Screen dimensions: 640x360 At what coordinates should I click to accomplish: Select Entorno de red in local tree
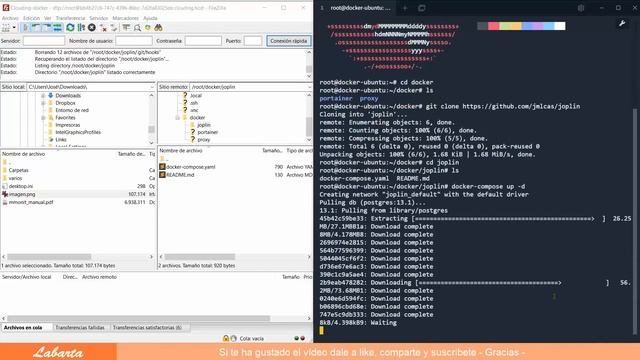click(x=72, y=110)
